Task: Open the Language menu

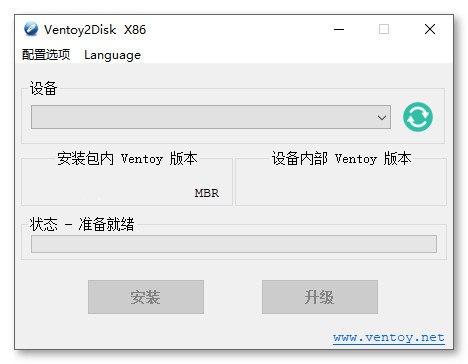Action: 112,55
